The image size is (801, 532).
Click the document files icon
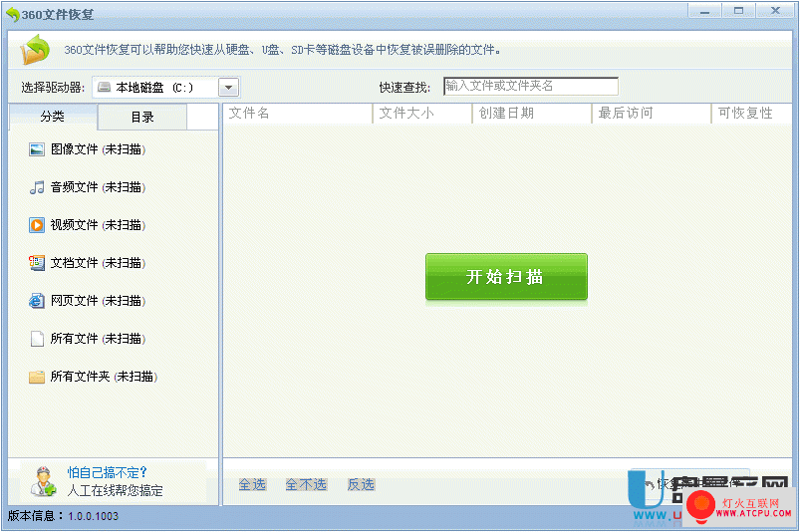point(37,263)
